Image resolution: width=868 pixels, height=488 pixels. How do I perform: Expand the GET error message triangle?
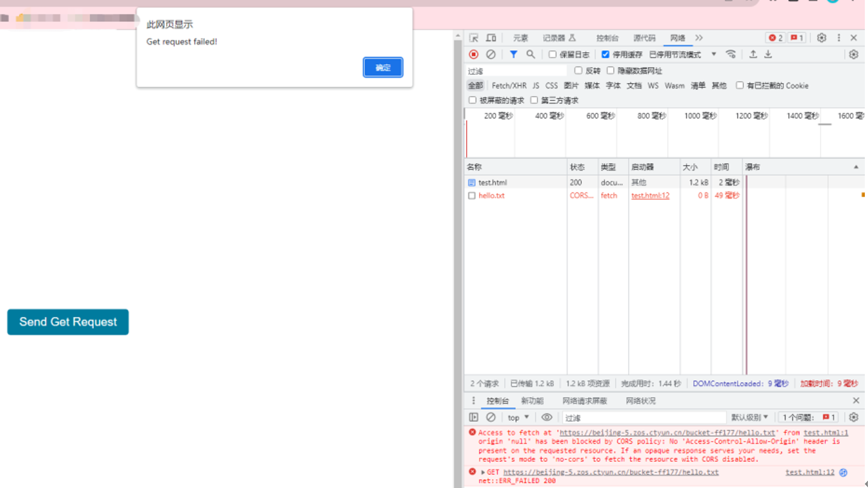tap(483, 473)
